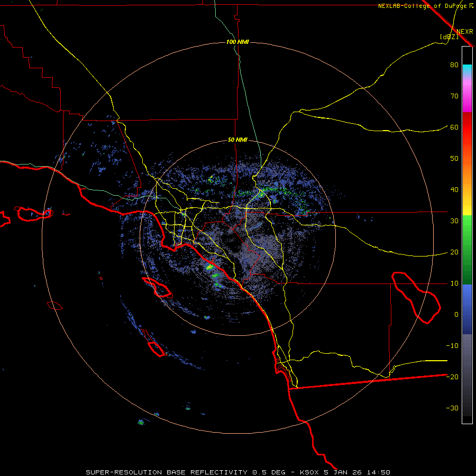The image size is (476, 476).
Task: Pick the magenta segment of color bar
Action: point(467,97)
